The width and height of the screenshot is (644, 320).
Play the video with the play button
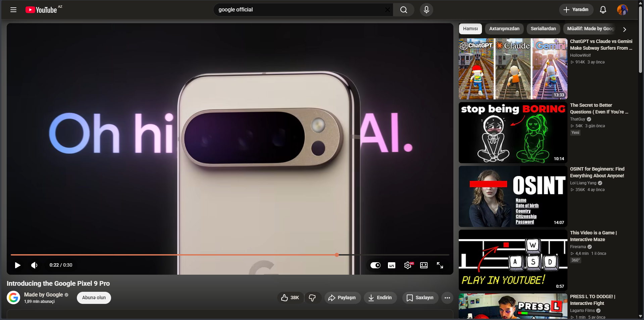18,265
